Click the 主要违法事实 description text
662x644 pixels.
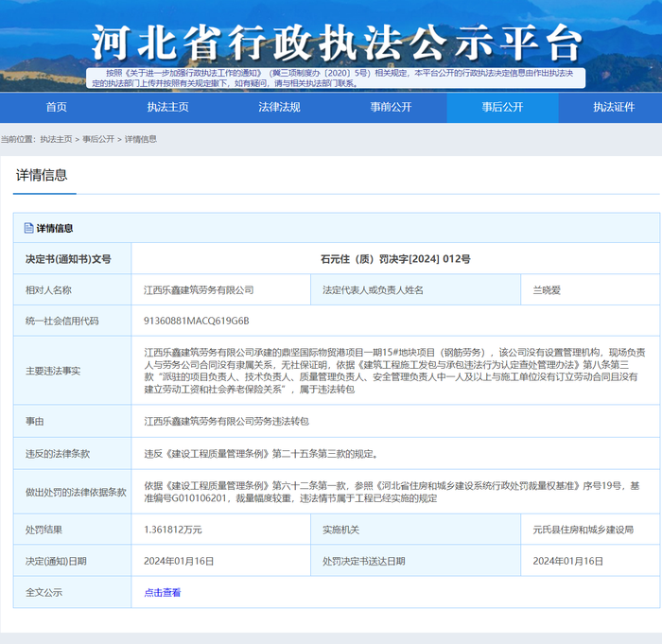click(x=394, y=371)
